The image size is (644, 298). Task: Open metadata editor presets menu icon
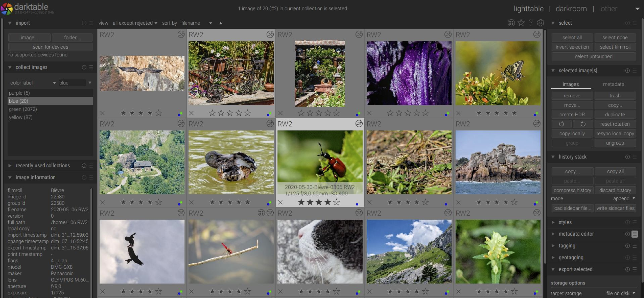[634, 234]
